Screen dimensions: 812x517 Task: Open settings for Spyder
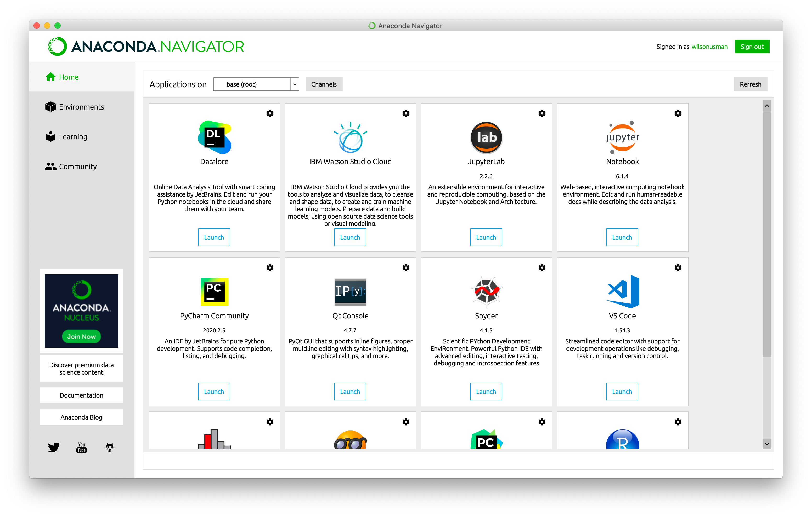pyautogui.click(x=542, y=267)
